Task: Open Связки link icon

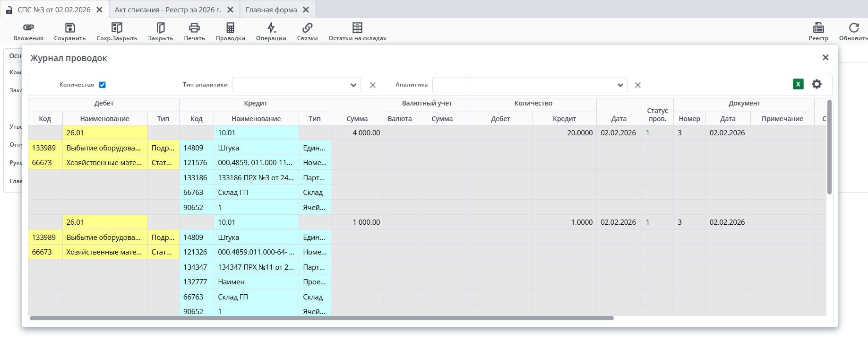Action: point(307,28)
